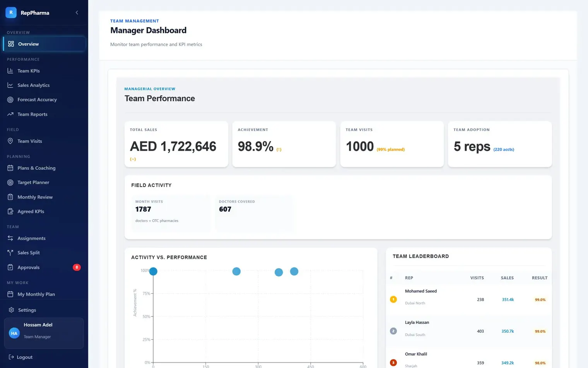Collapse the sidebar with the chevron arrow
The image size is (588, 368).
click(x=77, y=13)
